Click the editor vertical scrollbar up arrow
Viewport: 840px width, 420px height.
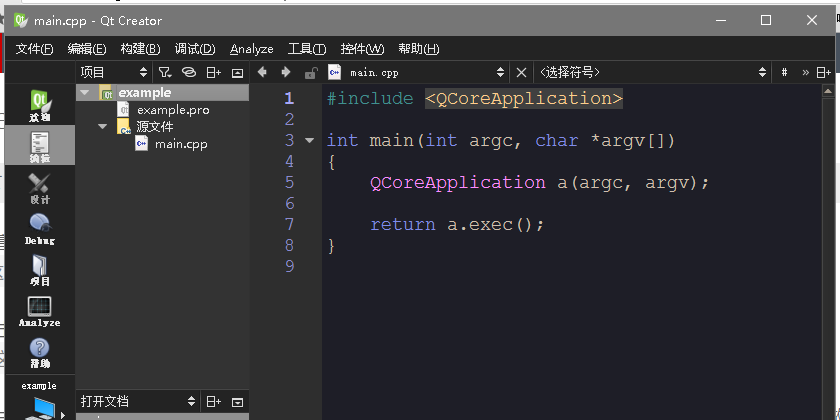click(x=827, y=92)
